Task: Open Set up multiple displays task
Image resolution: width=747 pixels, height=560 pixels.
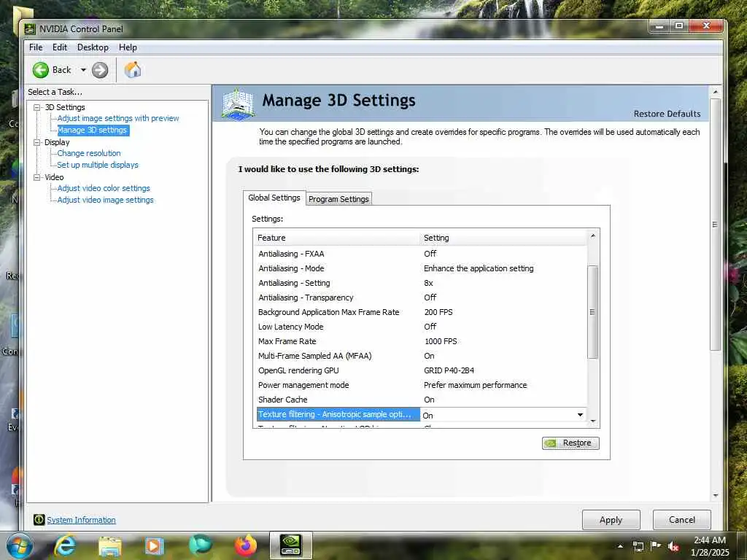Action: click(98, 165)
